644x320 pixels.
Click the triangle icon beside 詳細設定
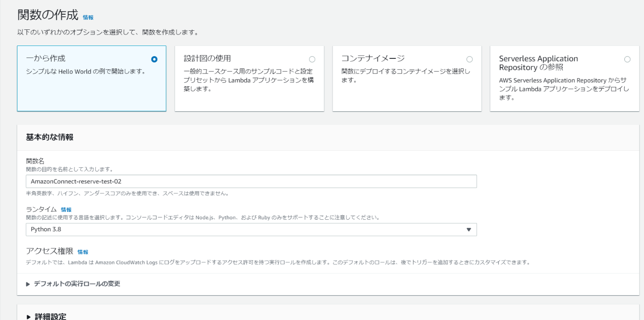click(29, 317)
